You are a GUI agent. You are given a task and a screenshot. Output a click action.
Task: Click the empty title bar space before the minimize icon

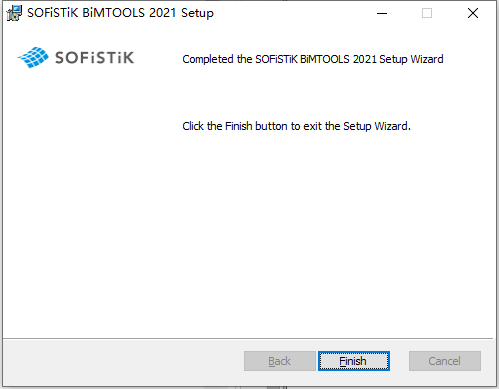click(293, 13)
